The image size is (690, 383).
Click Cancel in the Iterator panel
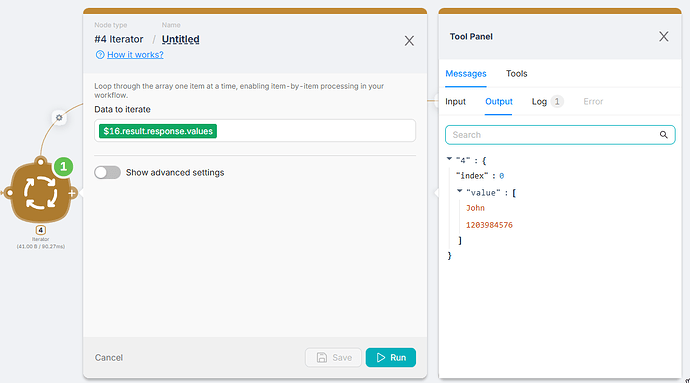point(109,357)
